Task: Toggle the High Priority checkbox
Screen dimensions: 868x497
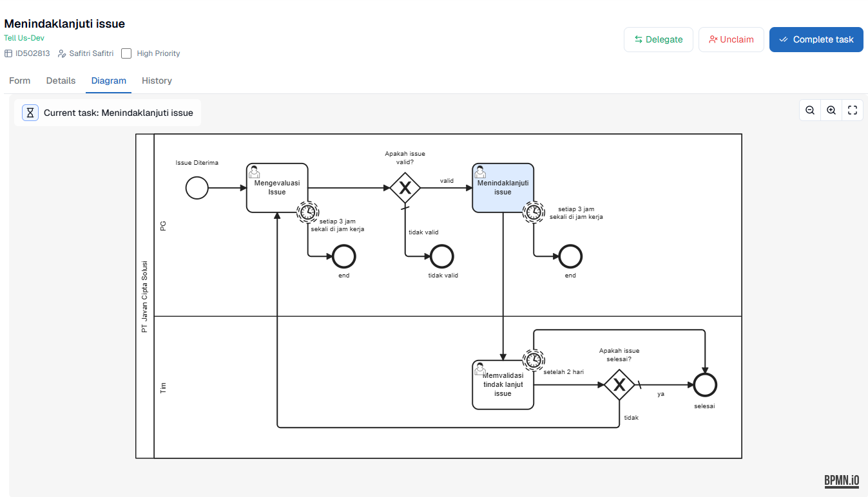Action: (126, 53)
